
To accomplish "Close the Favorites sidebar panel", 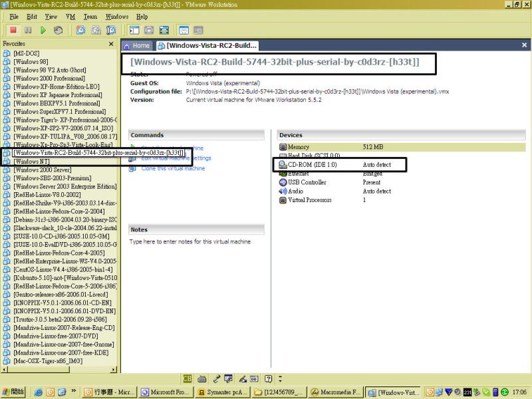I will tap(111, 44).
